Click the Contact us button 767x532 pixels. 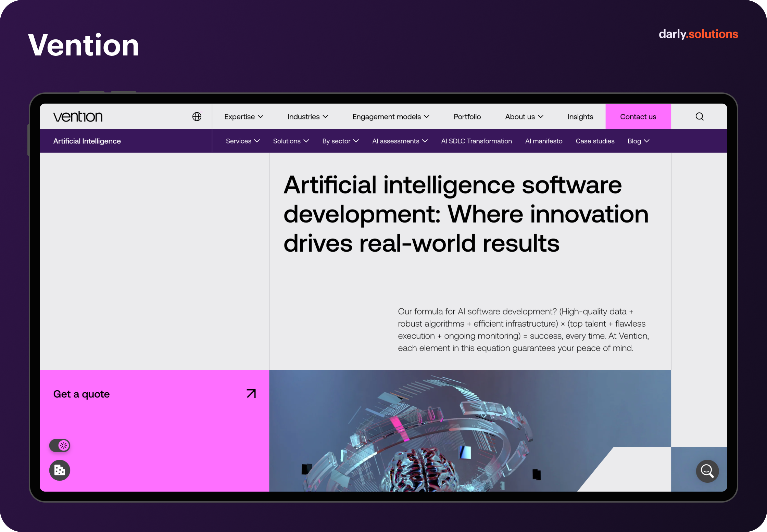638,117
